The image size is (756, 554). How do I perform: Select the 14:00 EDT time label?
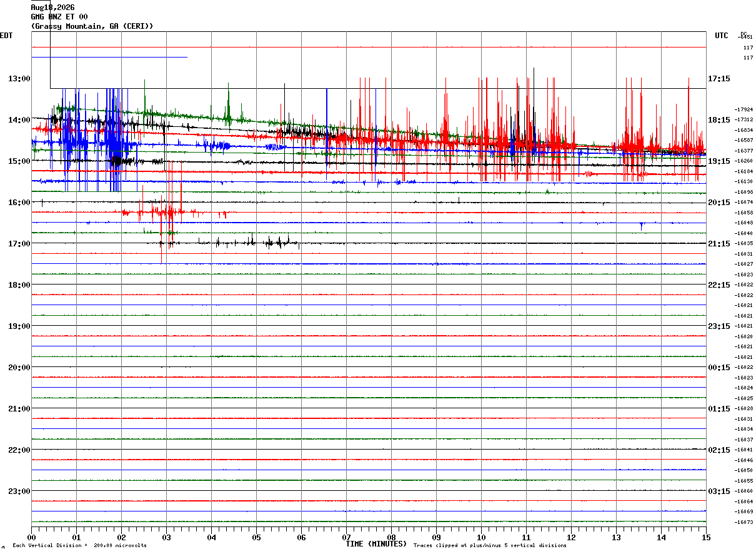[19, 120]
